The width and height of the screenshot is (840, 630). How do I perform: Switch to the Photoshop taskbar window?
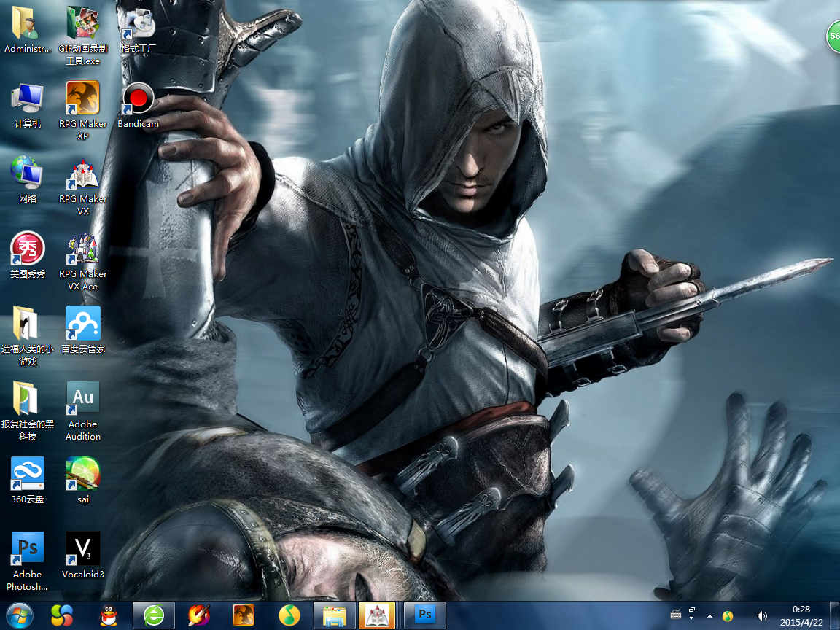pos(425,615)
